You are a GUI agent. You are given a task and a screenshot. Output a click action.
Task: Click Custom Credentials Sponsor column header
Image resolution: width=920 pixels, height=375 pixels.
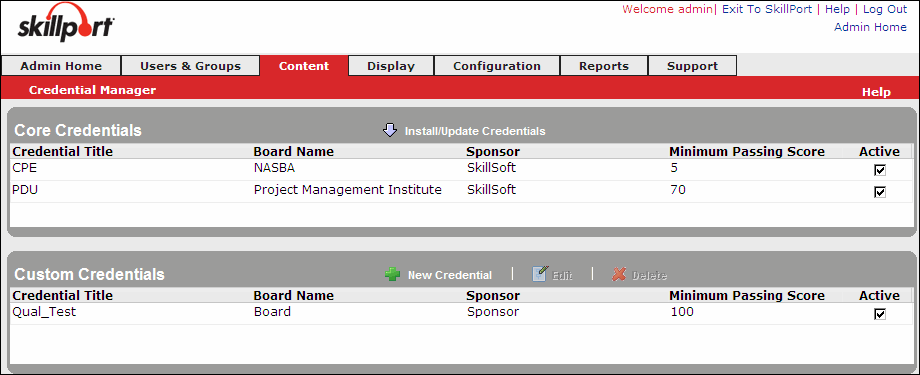(493, 296)
